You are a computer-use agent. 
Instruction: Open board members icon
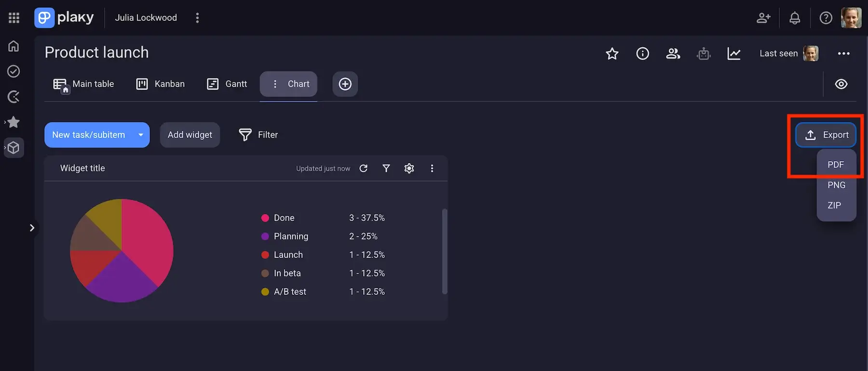coord(673,54)
